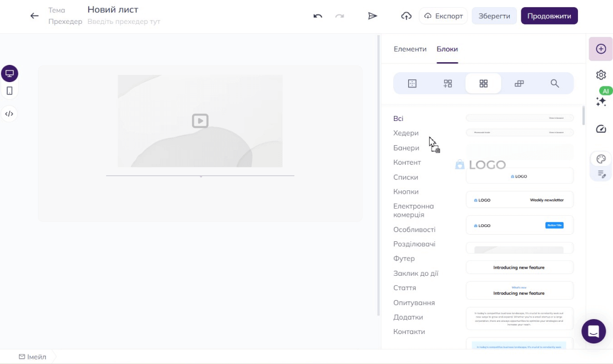Pick the What's new Introducing feature block
The width and height of the screenshot is (613, 364).
(520, 291)
